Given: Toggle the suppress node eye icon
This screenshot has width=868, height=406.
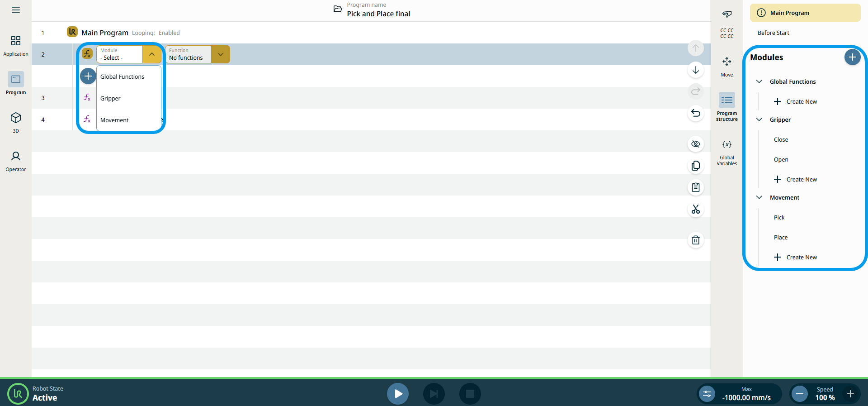Looking at the screenshot, I should coord(696,144).
